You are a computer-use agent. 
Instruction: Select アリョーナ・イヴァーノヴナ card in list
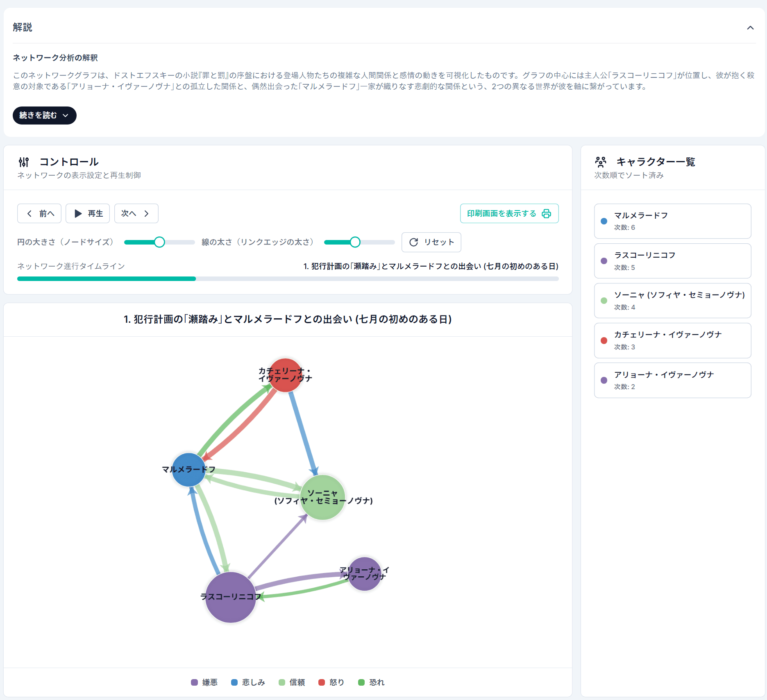[673, 380]
